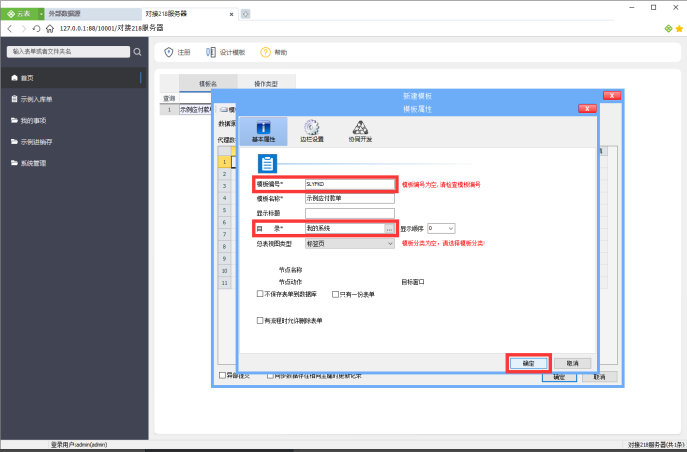Viewport: 687px width, 452px height.
Task: Click the status bar text 登录用户:admin(admin)
Action: [79, 445]
